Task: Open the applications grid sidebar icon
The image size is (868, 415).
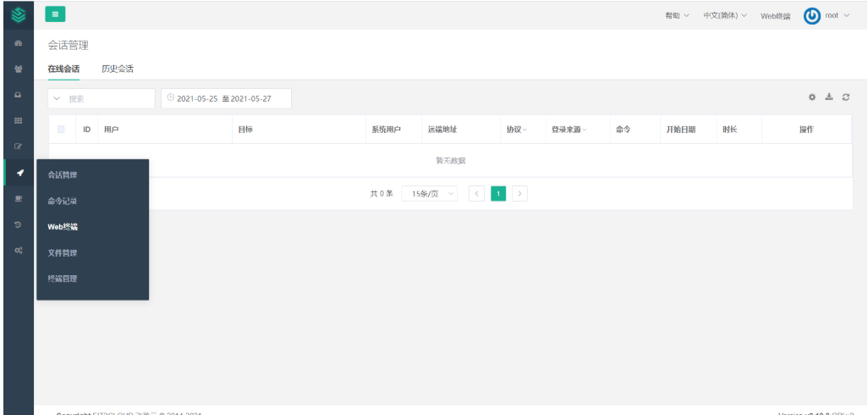Action: 19,121
